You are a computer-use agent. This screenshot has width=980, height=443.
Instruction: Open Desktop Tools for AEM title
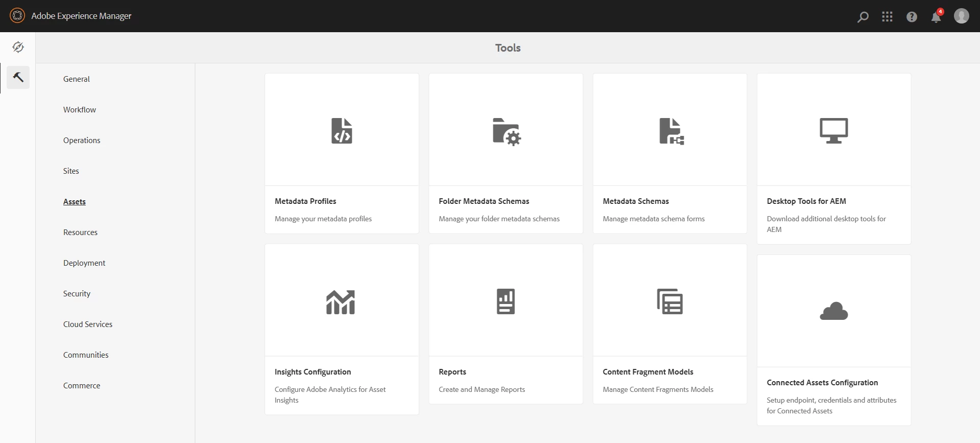(806, 201)
